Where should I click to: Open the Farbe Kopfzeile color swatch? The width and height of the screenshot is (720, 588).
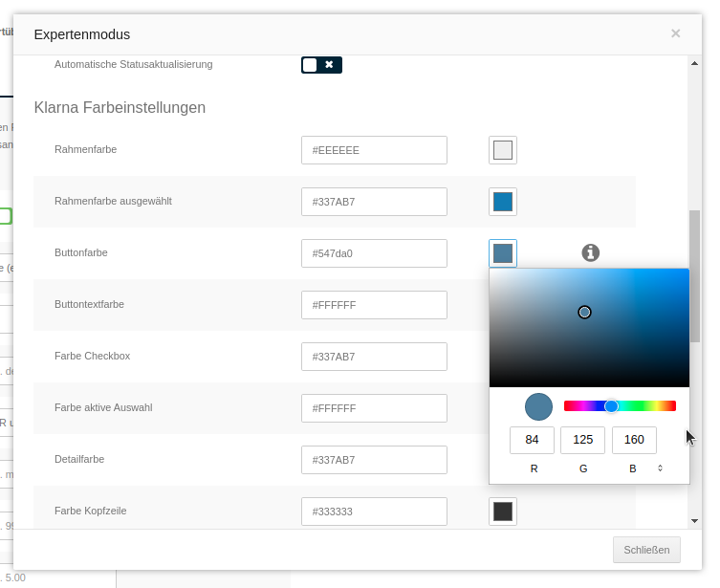[503, 512]
